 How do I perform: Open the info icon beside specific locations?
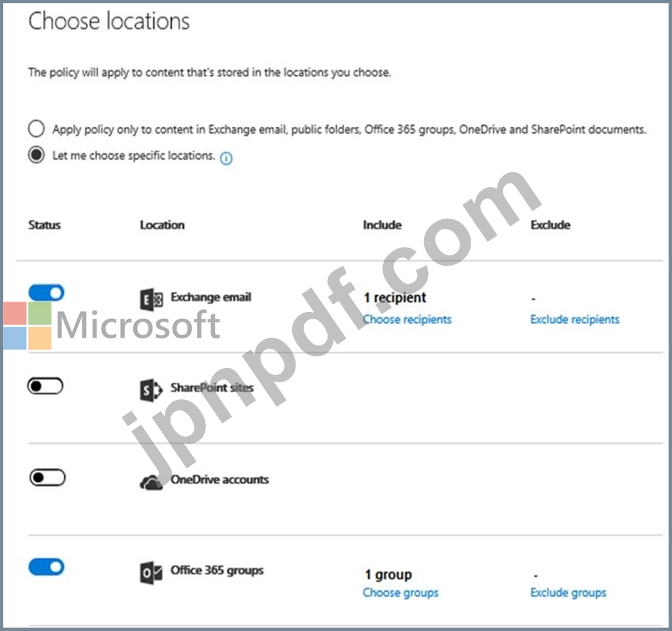[x=226, y=158]
